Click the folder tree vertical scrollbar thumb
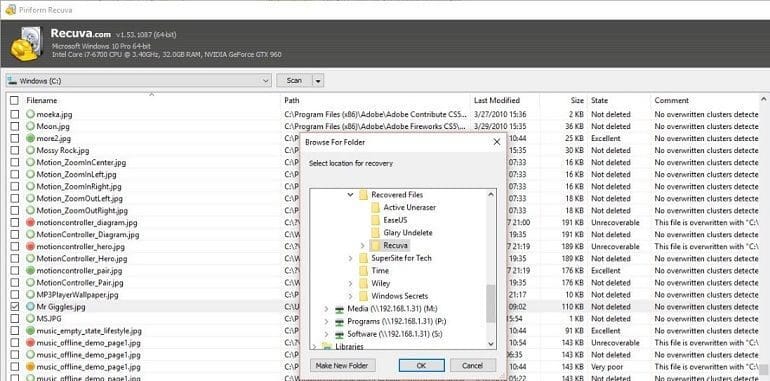Screen dimensions: 770x381 [x=491, y=303]
